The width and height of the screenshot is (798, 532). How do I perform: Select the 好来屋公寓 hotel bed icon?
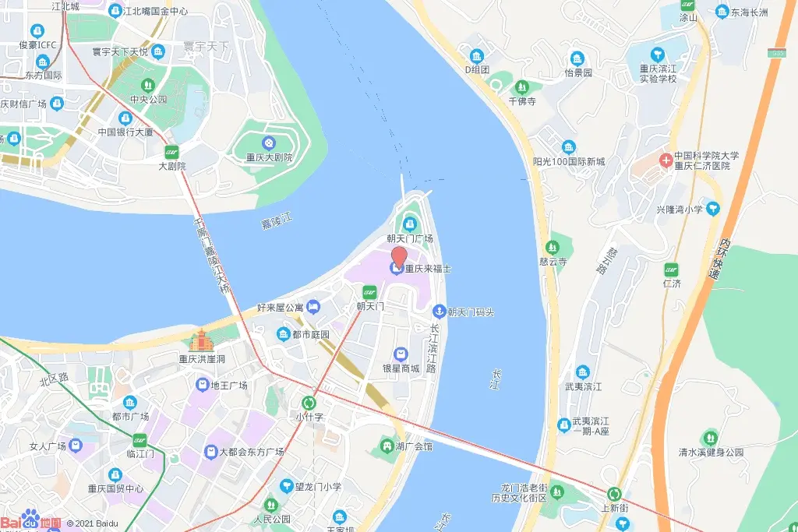pyautogui.click(x=313, y=307)
